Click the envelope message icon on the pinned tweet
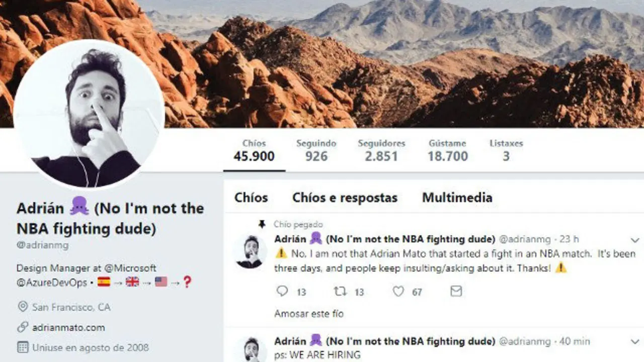This screenshot has height=362, width=644. point(456,291)
